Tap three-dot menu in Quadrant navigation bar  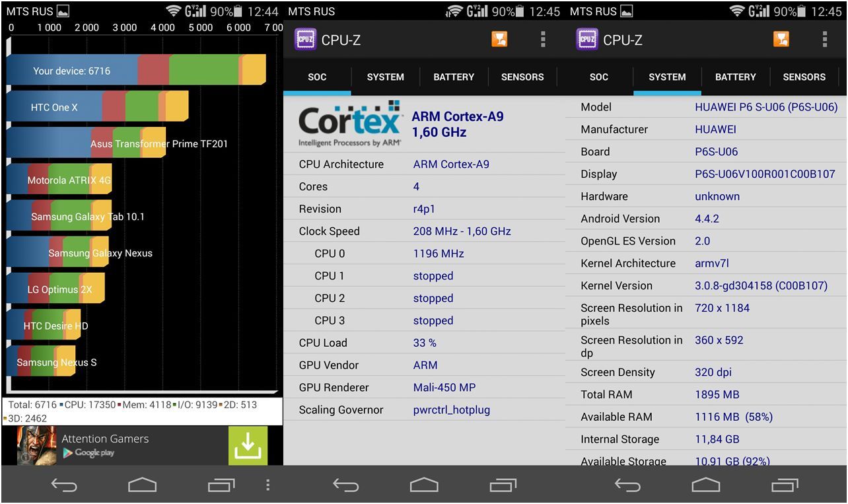click(267, 486)
